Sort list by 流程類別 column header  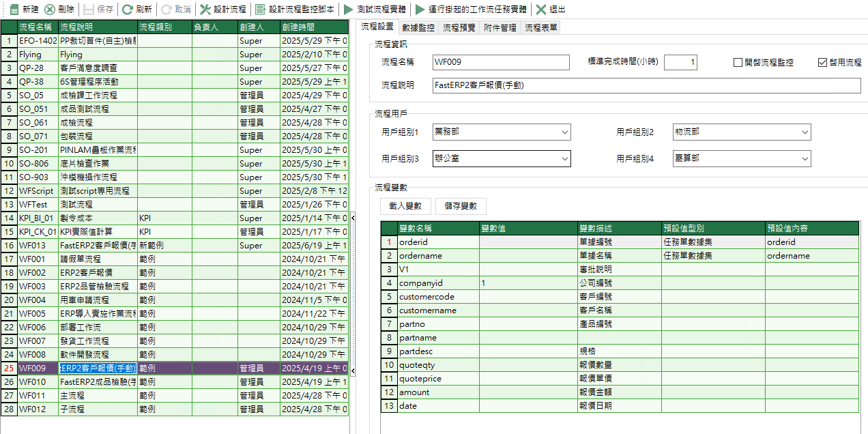coord(164,27)
